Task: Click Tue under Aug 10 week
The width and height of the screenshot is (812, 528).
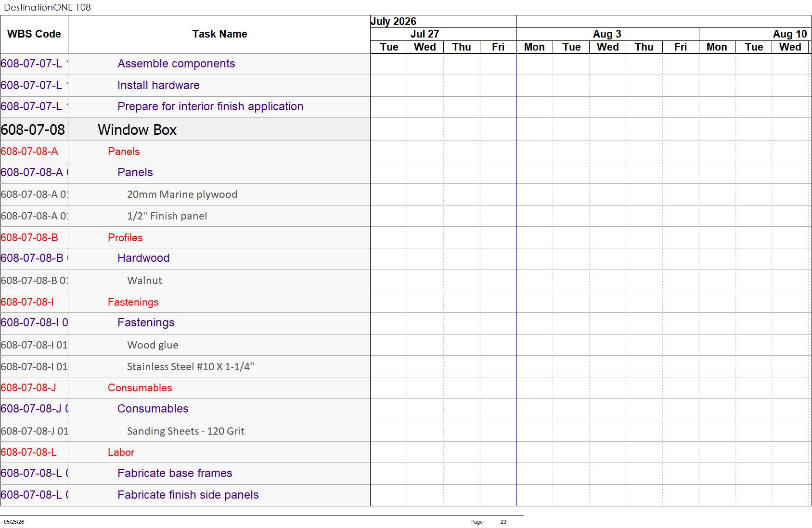Action: click(x=754, y=47)
